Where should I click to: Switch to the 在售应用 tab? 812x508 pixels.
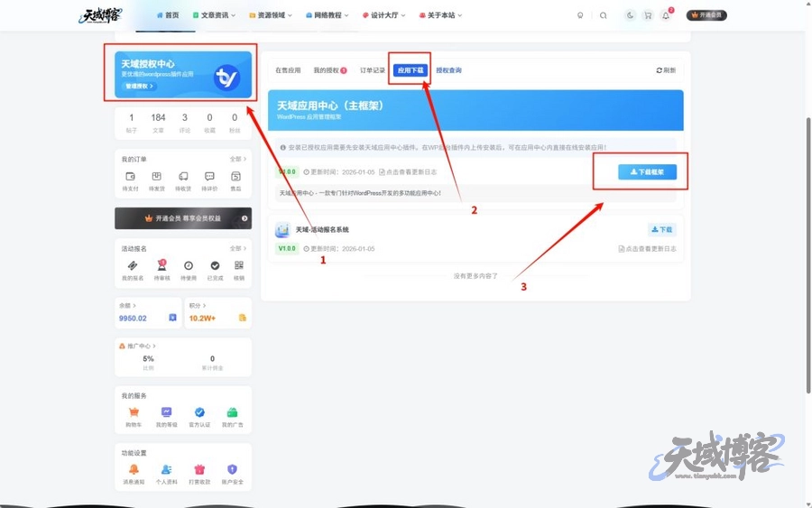(288, 70)
